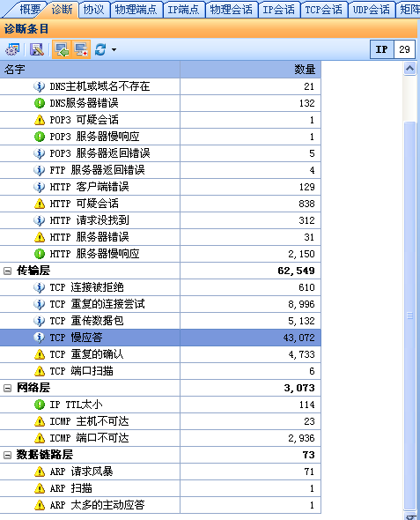
Task: Click the 62,549 count of 传输层
Action: click(296, 271)
